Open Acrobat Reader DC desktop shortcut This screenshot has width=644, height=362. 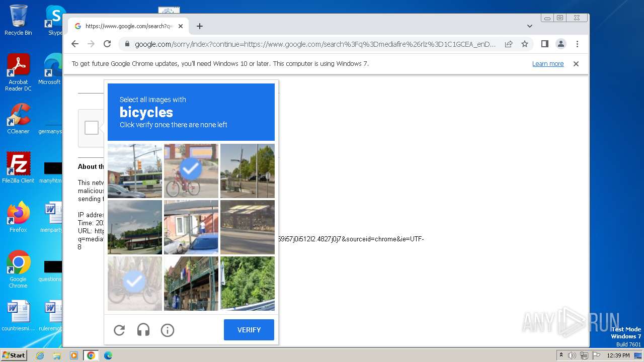coord(18,72)
